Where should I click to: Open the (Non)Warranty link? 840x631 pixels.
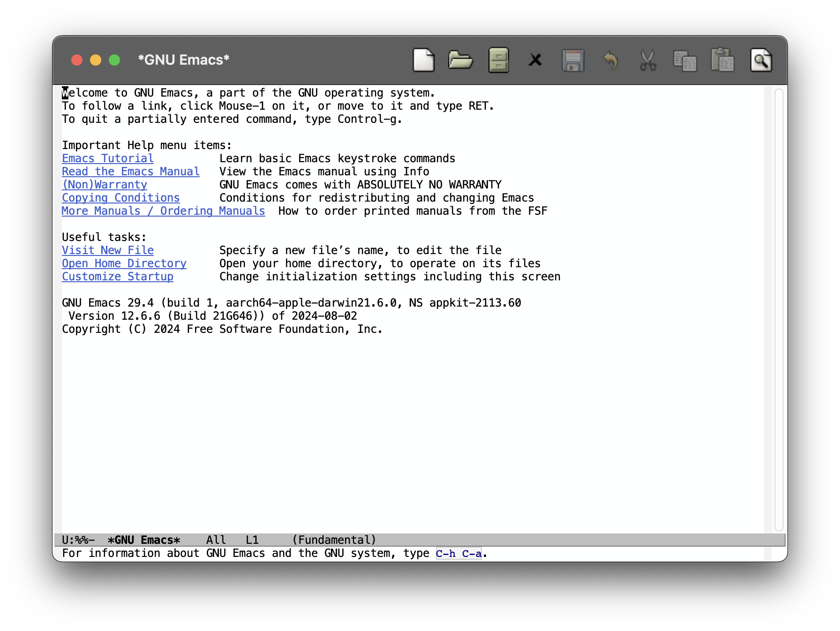[105, 185]
